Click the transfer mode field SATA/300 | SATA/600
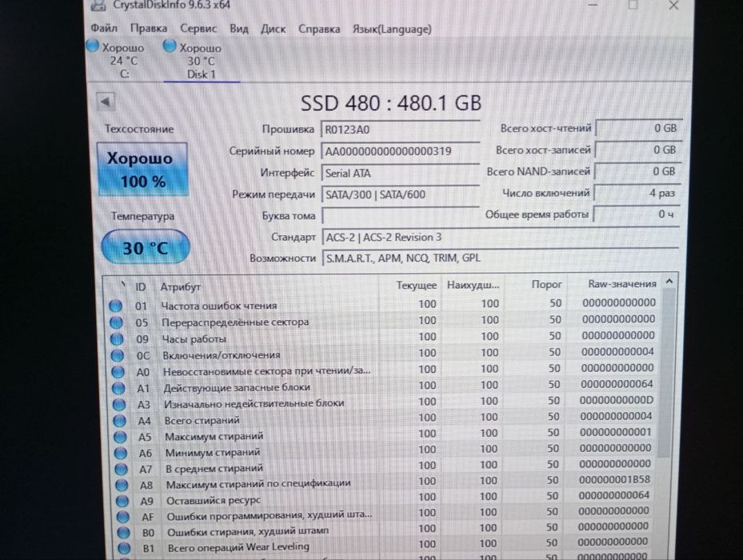Screen dimensions: 743x560 [x=401, y=194]
